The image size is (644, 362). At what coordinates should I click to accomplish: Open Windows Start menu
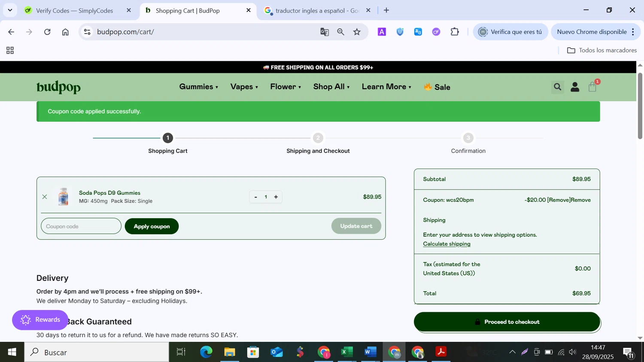click(12, 352)
